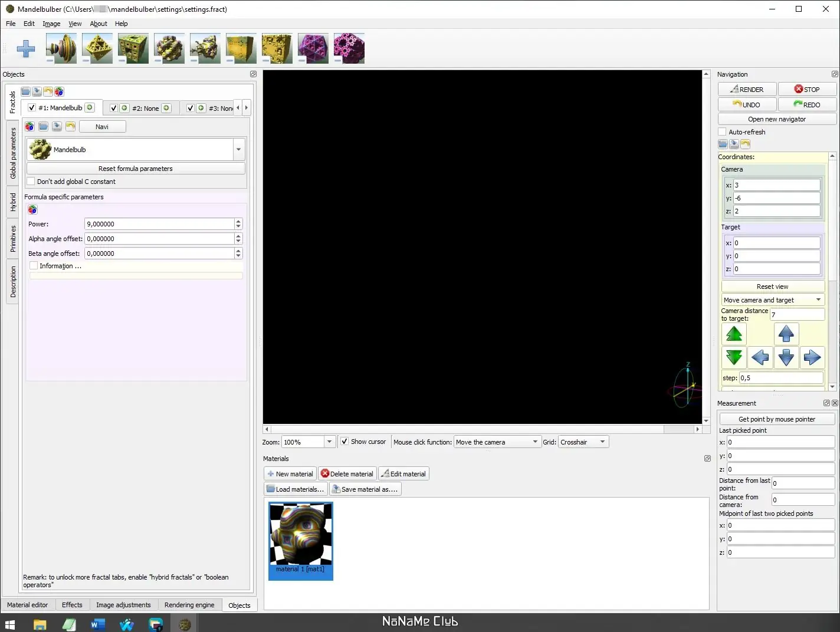The image size is (840, 632).
Task: Open the About menu
Action: point(99,24)
